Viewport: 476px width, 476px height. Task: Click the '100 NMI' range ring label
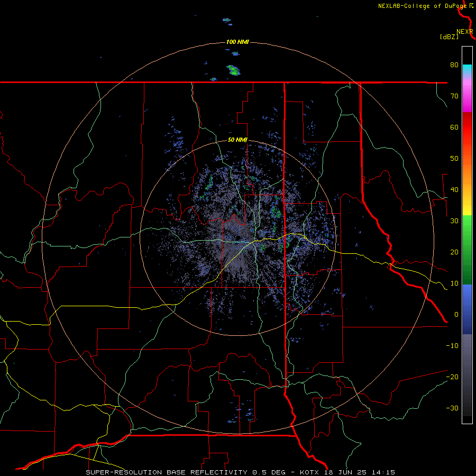[x=237, y=42]
